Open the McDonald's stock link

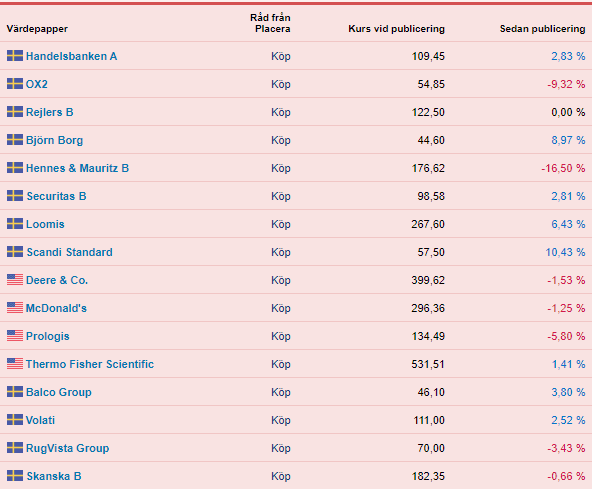[x=56, y=308]
